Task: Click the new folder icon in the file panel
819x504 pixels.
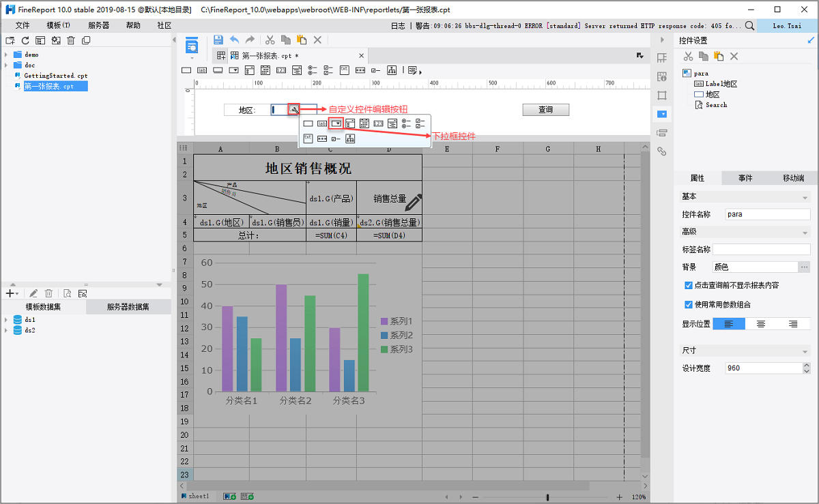Action: click(x=11, y=41)
